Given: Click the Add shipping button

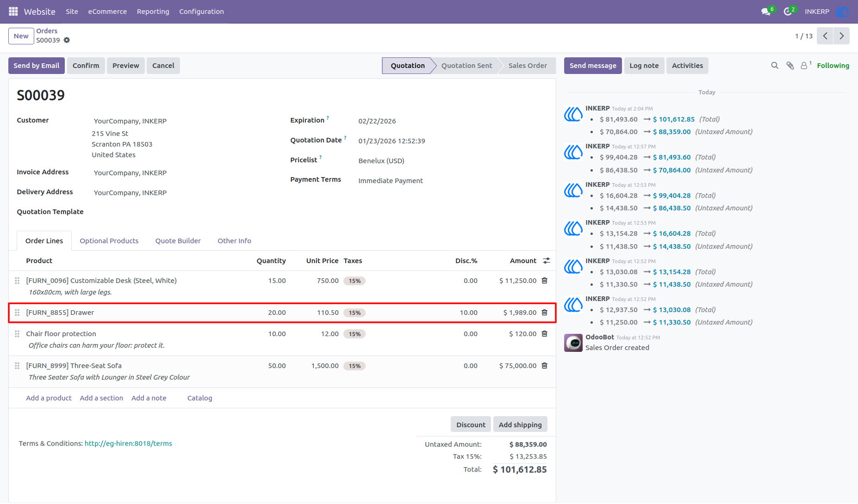Looking at the screenshot, I should click(x=520, y=424).
